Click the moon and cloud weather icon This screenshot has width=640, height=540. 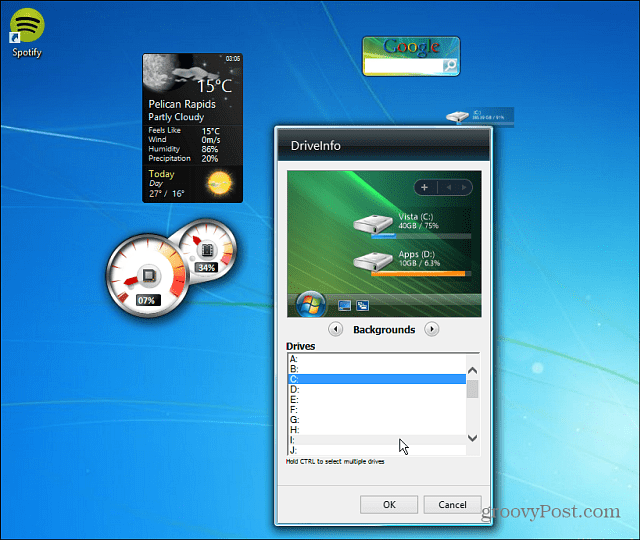[x=180, y=73]
